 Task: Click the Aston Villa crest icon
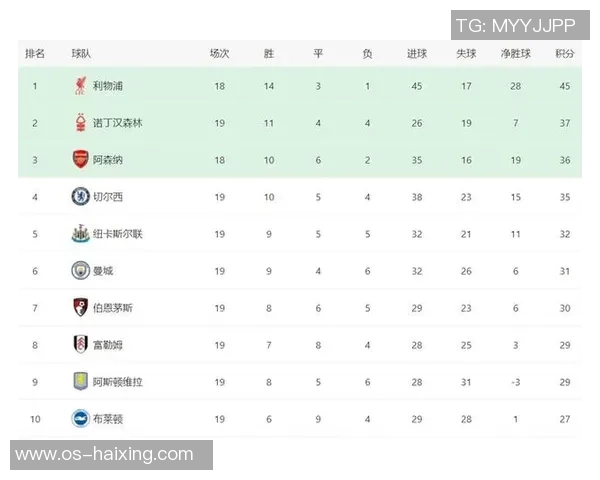(x=80, y=382)
